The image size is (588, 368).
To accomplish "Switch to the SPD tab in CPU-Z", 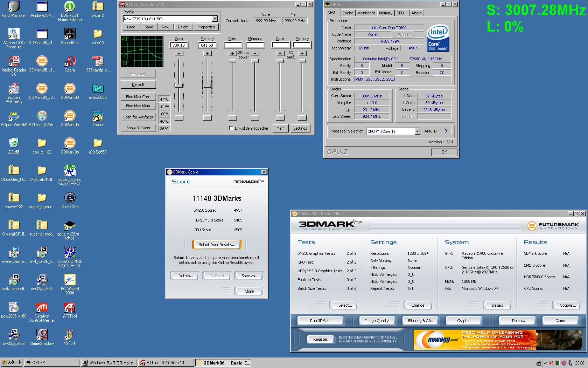I will point(400,13).
